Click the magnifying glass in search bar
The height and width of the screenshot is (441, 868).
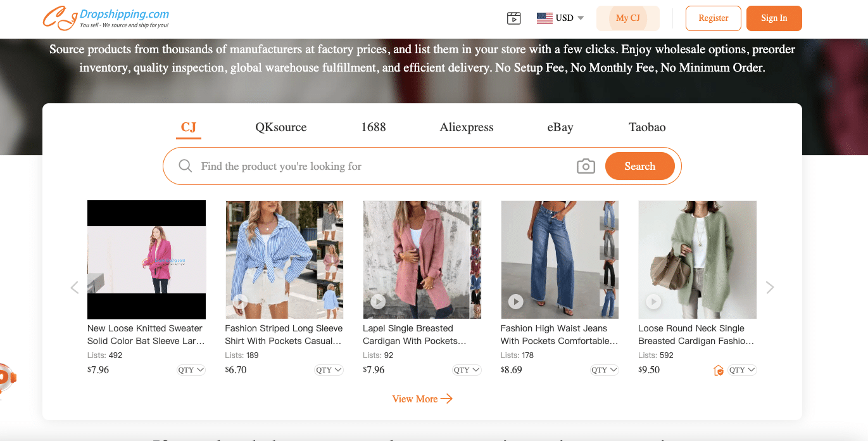(x=185, y=165)
